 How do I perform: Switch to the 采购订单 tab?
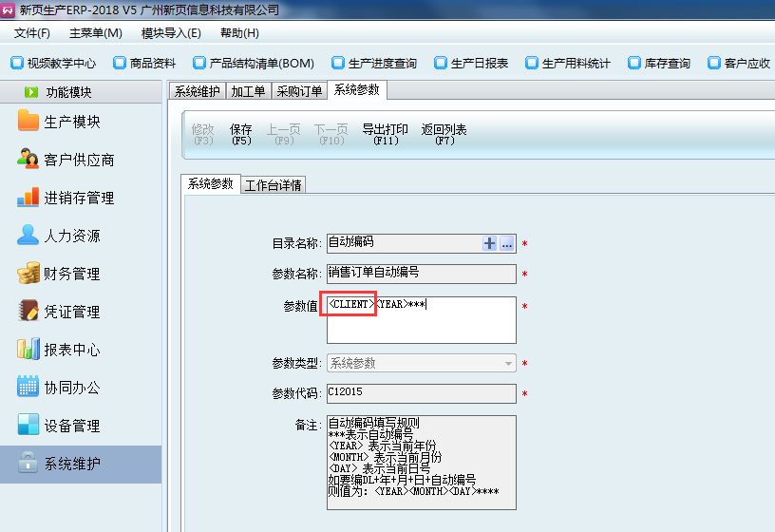tap(299, 91)
